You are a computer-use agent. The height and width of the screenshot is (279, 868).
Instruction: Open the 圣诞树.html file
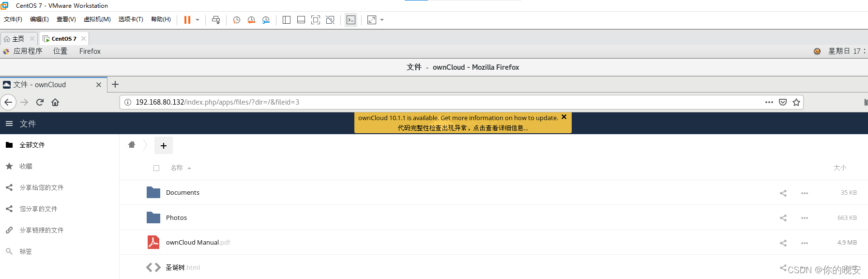pyautogui.click(x=183, y=267)
